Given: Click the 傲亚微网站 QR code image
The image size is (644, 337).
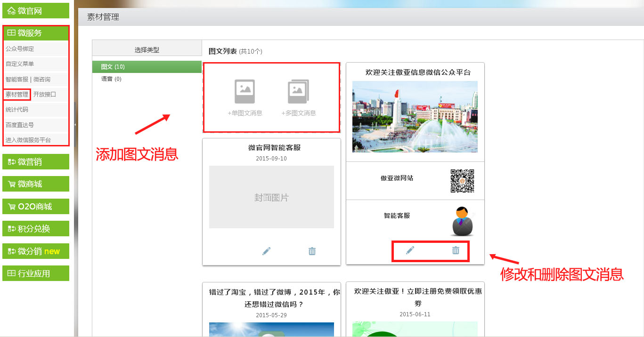Looking at the screenshot, I should 462,181.
